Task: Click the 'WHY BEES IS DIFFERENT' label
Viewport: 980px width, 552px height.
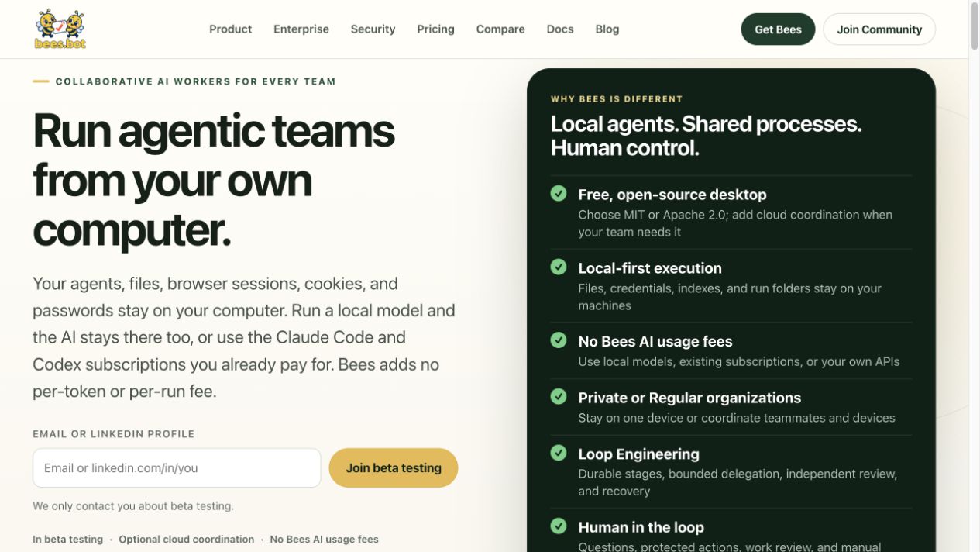Action: click(617, 99)
